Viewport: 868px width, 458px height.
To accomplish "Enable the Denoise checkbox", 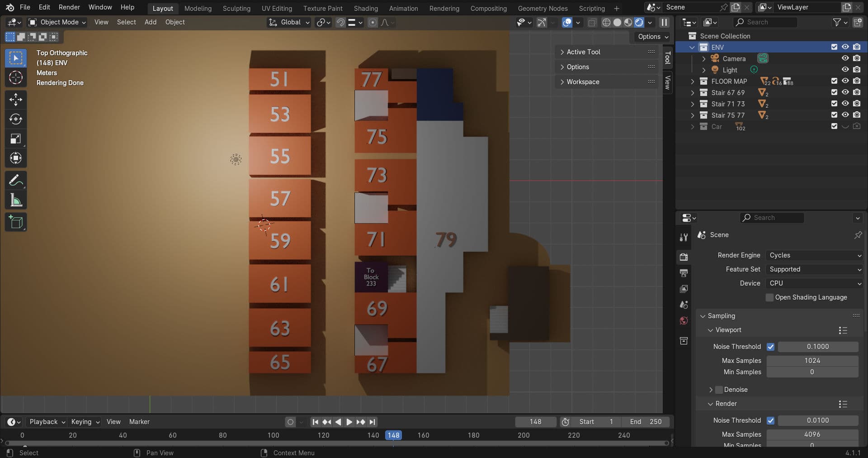I will [719, 390].
